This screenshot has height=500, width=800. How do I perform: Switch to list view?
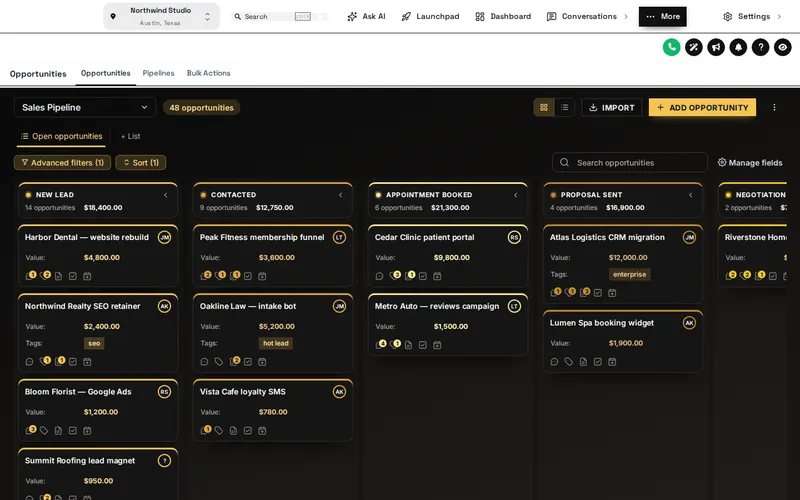[x=564, y=107]
